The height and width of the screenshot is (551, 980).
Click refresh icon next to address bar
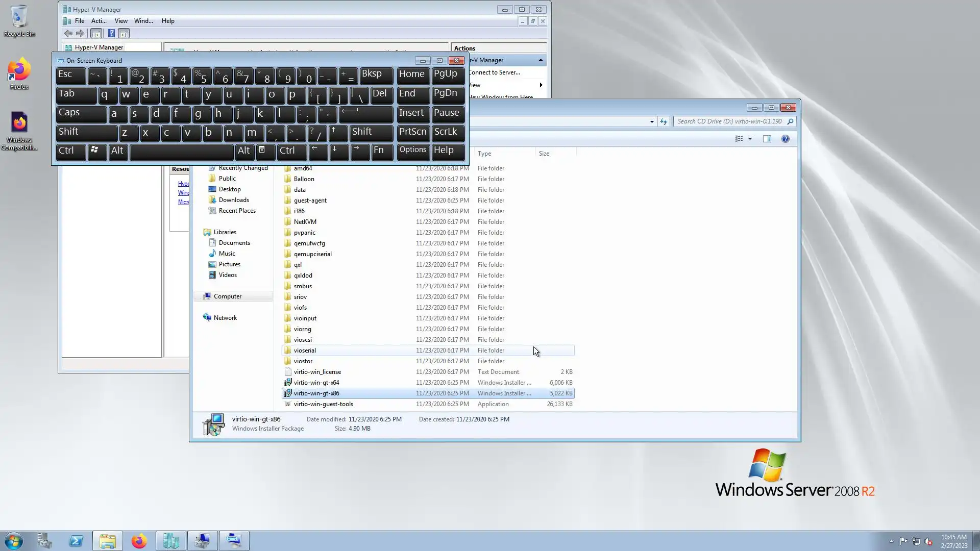[x=663, y=121]
